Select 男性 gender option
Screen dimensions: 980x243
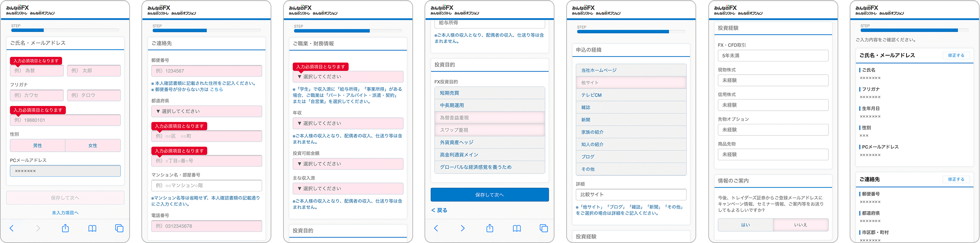[38, 145]
